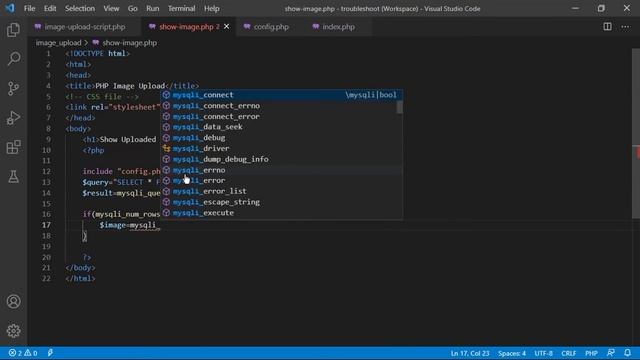The width and height of the screenshot is (640, 360).
Task: Click the opening <?php tag line
Action: click(93, 150)
